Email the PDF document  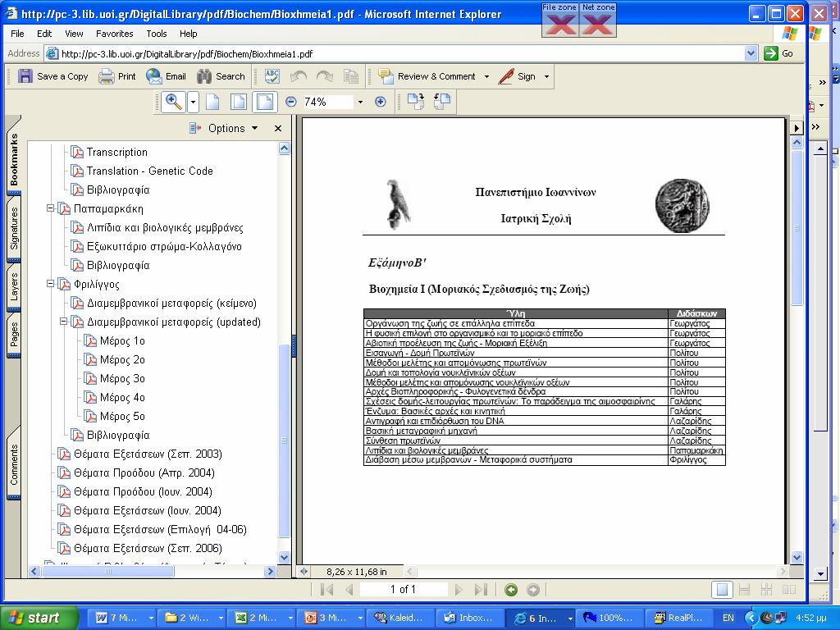point(166,76)
